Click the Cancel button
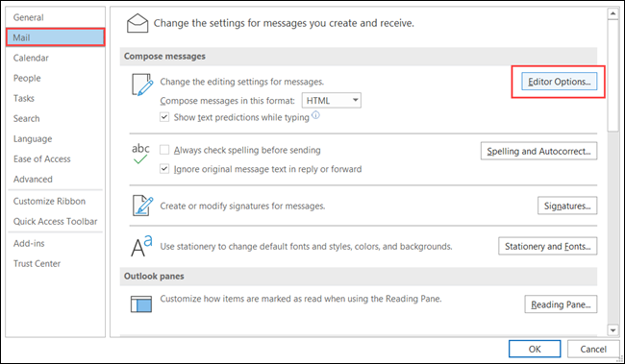625x364 pixels. 593,349
